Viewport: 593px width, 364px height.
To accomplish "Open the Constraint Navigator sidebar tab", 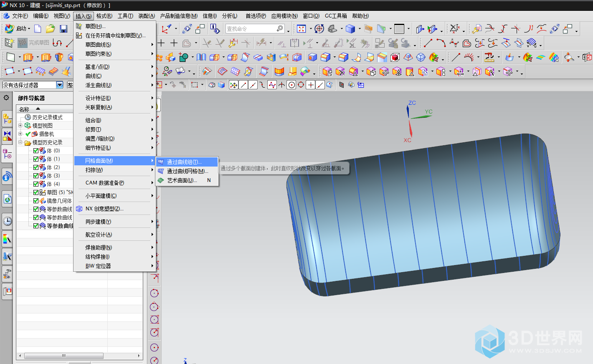I will (7, 136).
